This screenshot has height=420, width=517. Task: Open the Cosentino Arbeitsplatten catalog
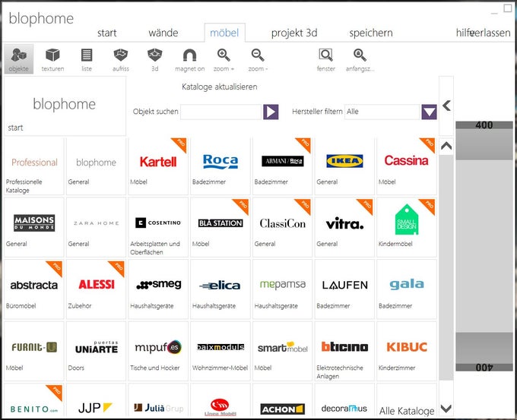click(x=158, y=228)
